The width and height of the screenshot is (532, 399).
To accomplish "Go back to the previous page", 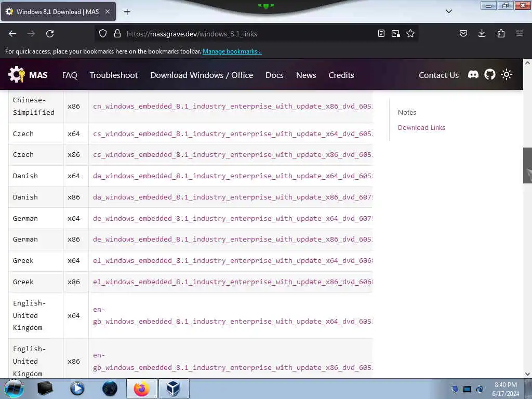I will click(x=12, y=34).
